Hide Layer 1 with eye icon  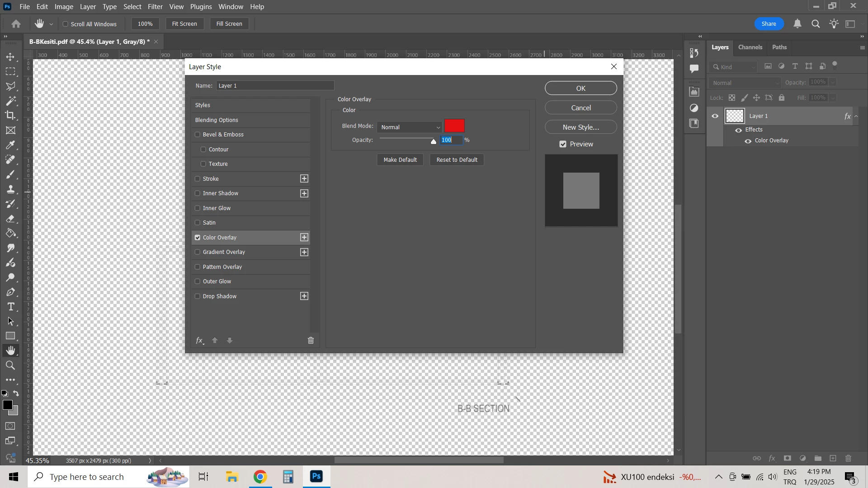point(715,116)
